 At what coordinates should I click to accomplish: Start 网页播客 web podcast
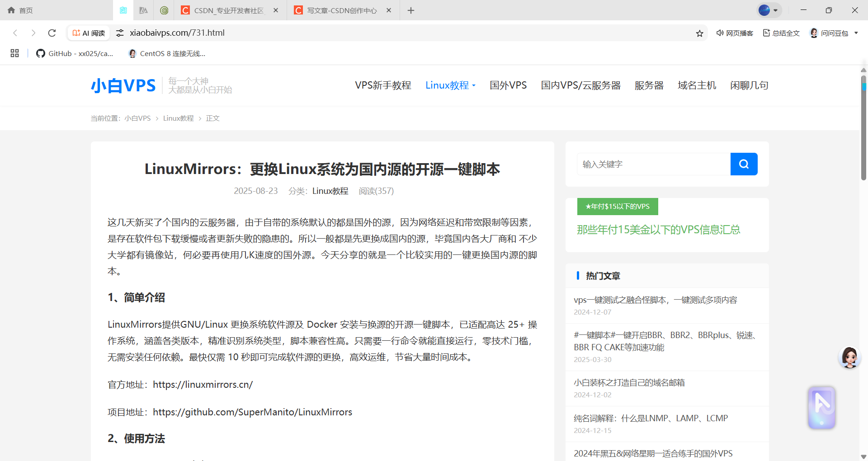click(735, 33)
